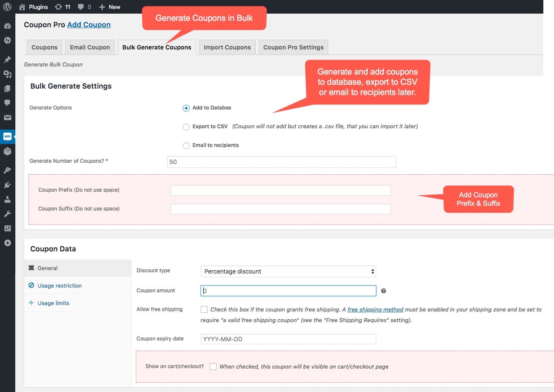Open Tools wrench icon in sidebar
554x392 pixels.
(7, 214)
